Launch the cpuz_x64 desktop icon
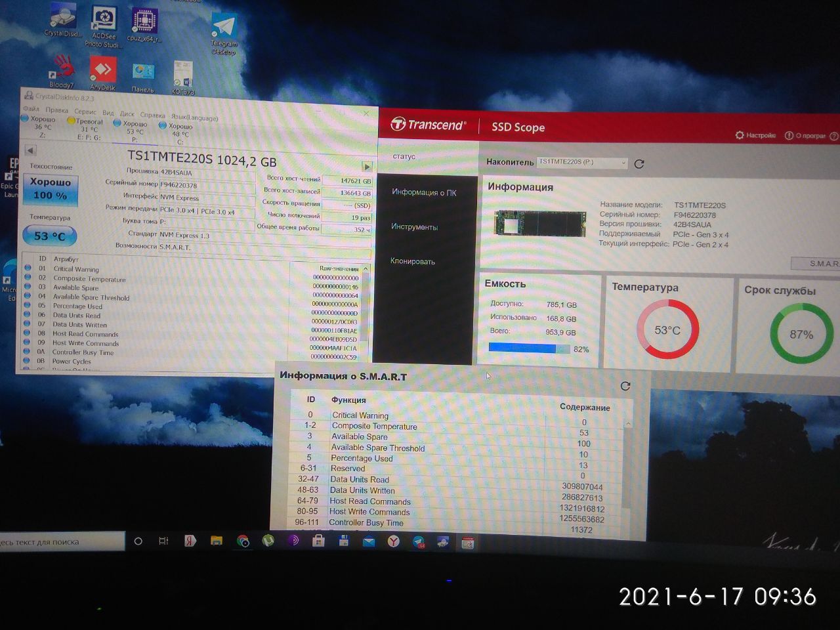840x630 pixels. pos(144,25)
